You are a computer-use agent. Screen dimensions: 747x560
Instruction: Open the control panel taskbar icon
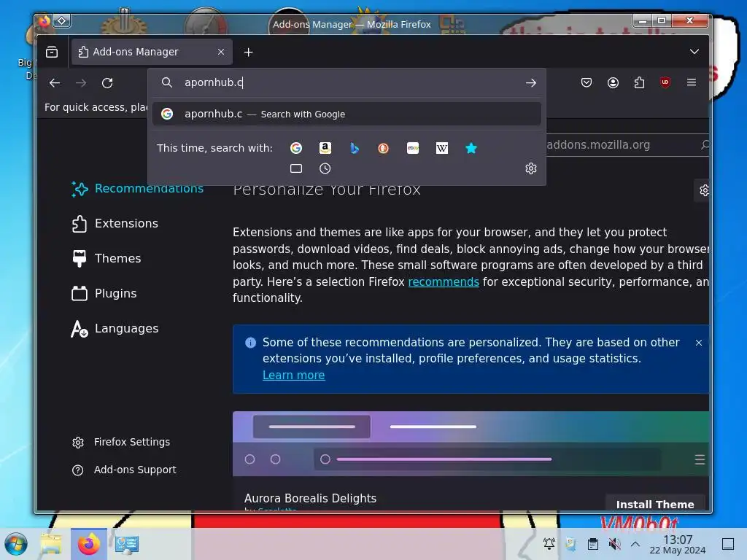coord(127,544)
